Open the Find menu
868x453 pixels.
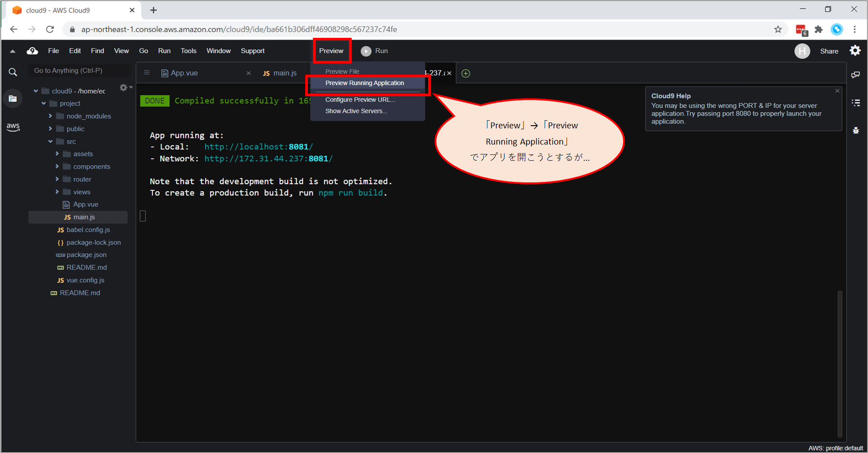click(97, 51)
